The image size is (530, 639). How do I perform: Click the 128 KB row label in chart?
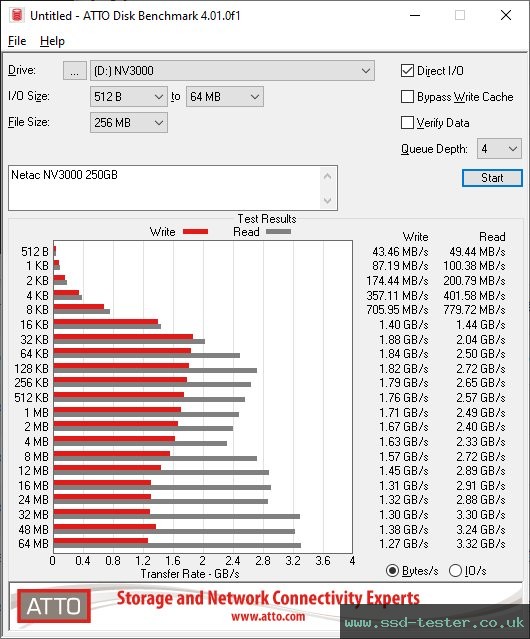(x=31, y=368)
